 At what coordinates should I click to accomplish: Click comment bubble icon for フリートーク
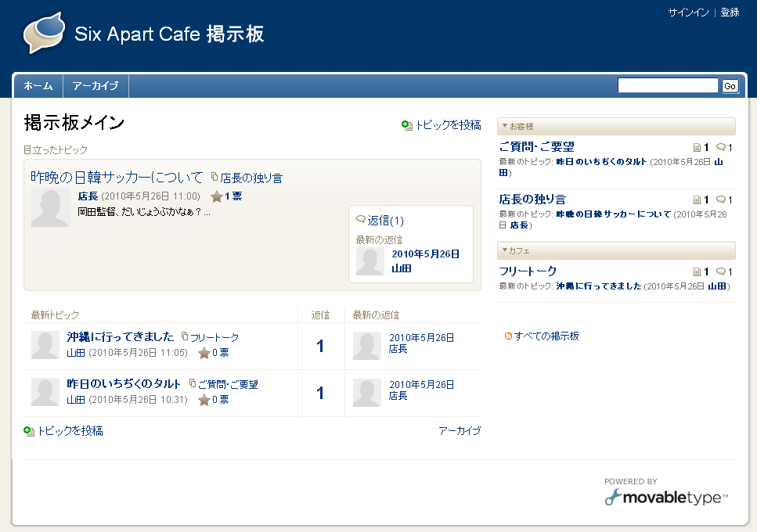[x=721, y=271]
